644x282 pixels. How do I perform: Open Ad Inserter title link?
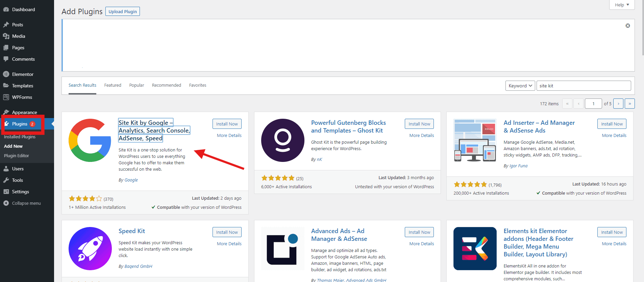pos(539,126)
